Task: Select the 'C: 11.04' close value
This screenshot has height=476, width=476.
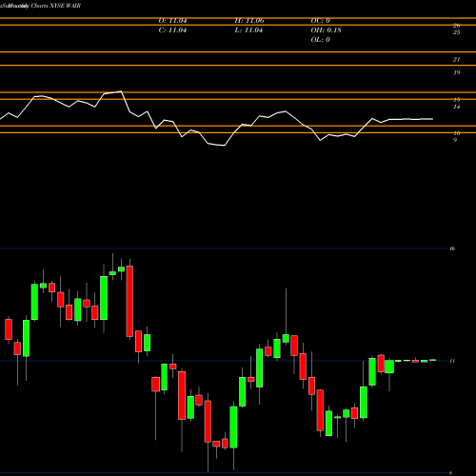Action: tap(172, 30)
